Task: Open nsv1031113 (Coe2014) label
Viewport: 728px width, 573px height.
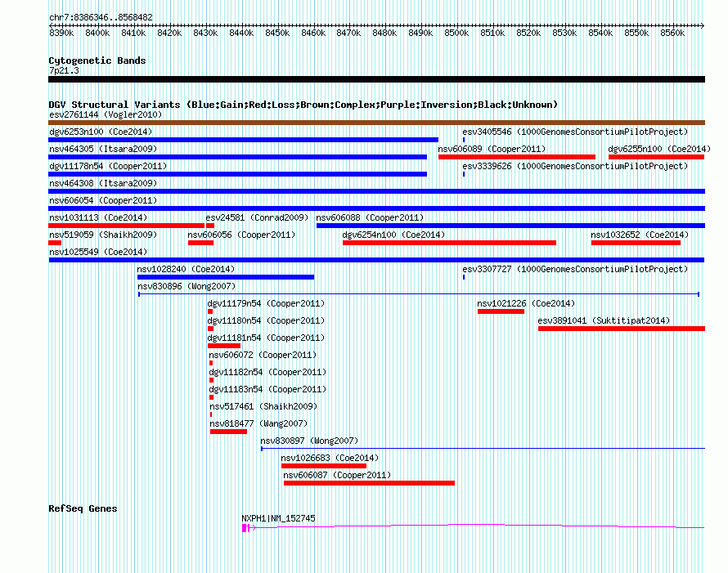Action: tap(98, 217)
